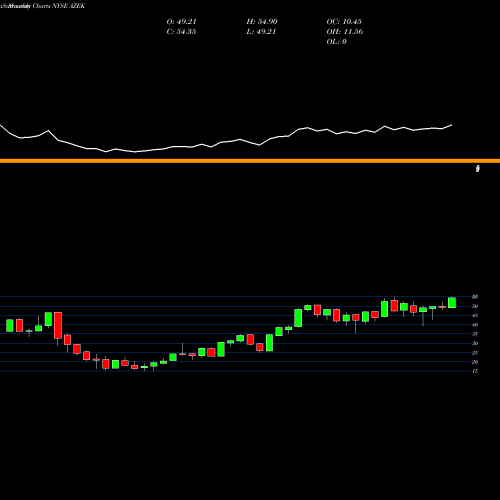Image resolution: width=500 pixels, height=500 pixels.
Task: Click the 30 price axis label
Action: [475, 343]
